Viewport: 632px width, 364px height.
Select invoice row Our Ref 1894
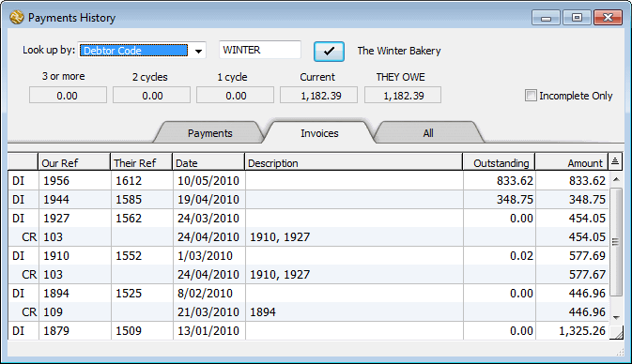pyautogui.click(x=308, y=293)
